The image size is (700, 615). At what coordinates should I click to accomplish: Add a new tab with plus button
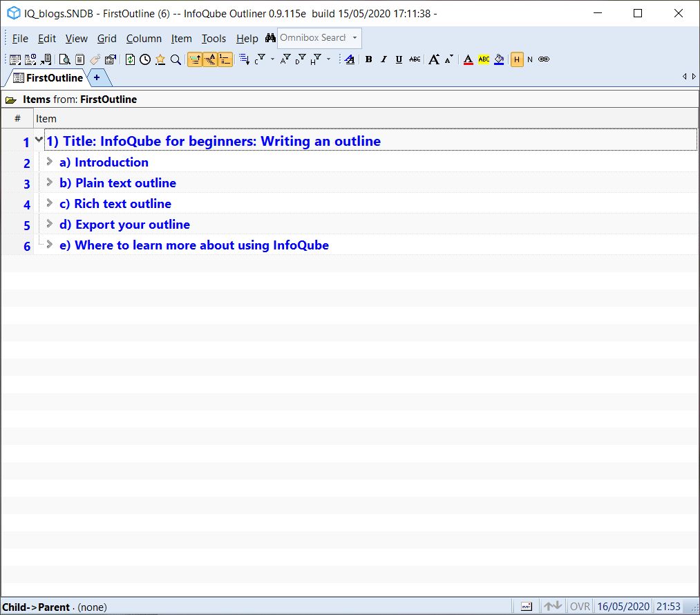click(97, 77)
